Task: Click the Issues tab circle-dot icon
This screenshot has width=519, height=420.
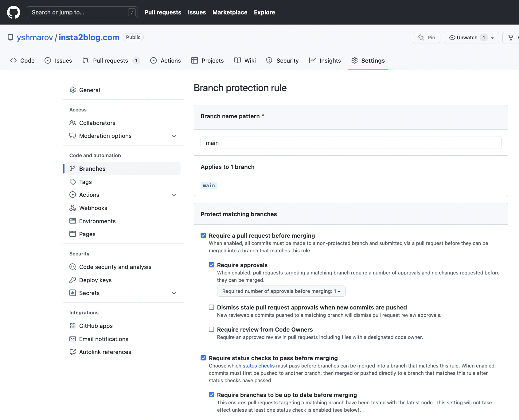Action: point(48,60)
